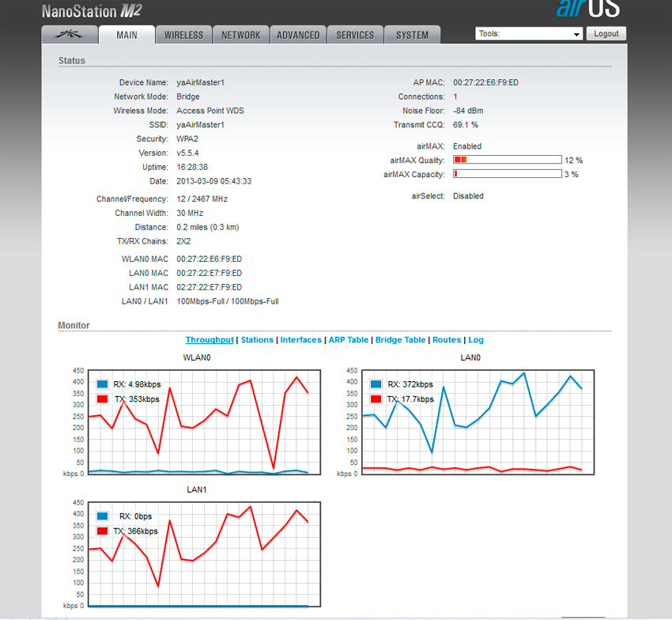This screenshot has height=620, width=672.
Task: Click the airMAX Capacity progress bar
Action: [x=508, y=174]
